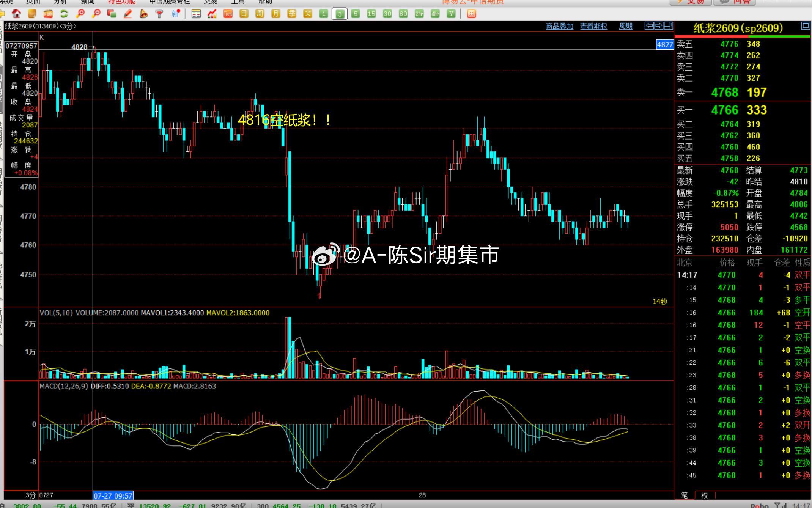Open the 特色功能 menu
The width and height of the screenshot is (812, 508).
122,2
